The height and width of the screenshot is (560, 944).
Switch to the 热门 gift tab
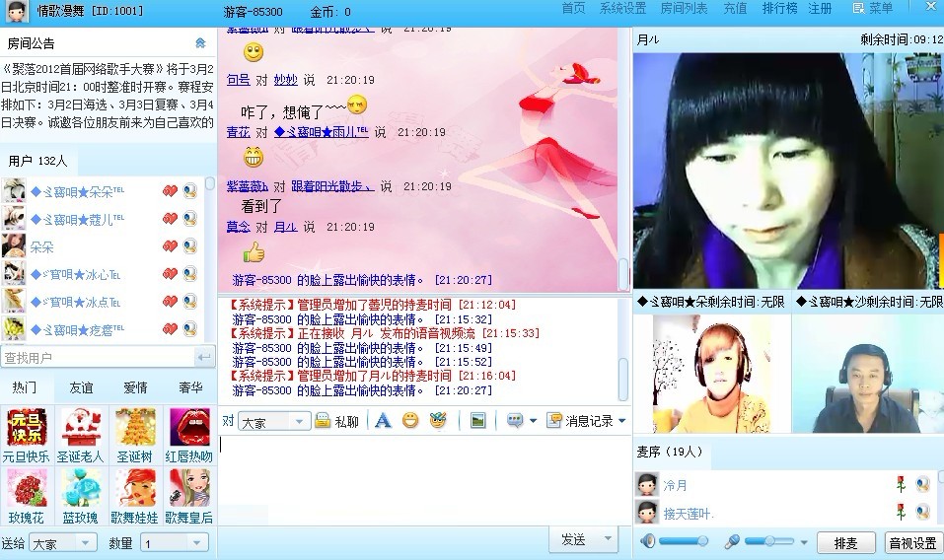[x=26, y=388]
